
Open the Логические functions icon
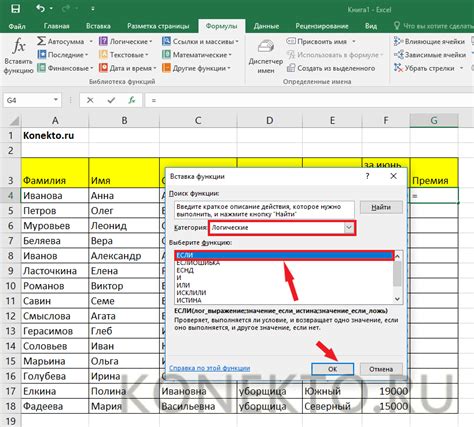point(103,41)
